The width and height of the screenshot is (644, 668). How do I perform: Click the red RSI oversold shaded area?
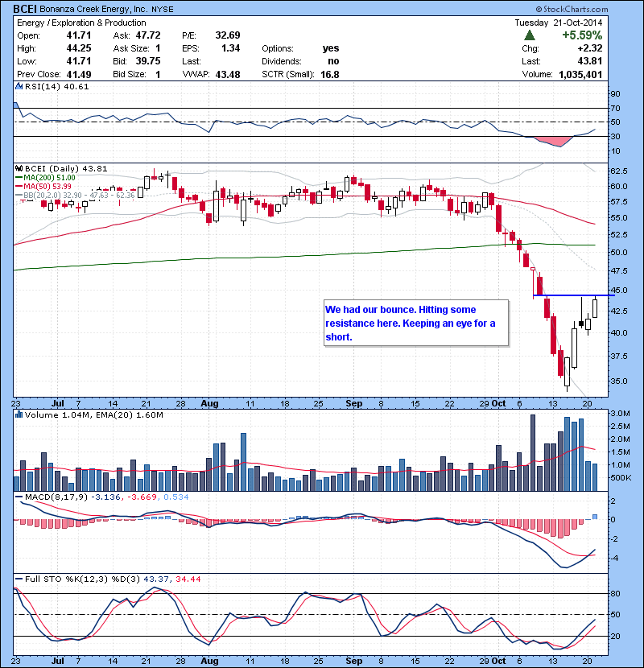(x=555, y=142)
